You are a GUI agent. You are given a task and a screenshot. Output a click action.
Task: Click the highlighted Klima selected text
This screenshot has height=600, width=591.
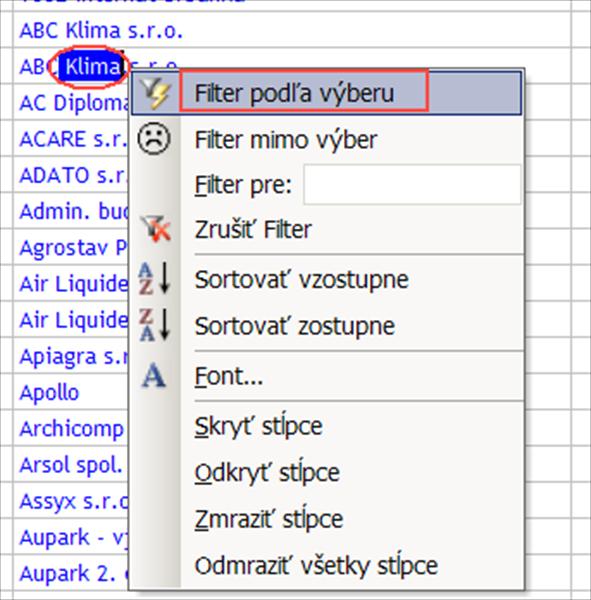click(x=92, y=67)
